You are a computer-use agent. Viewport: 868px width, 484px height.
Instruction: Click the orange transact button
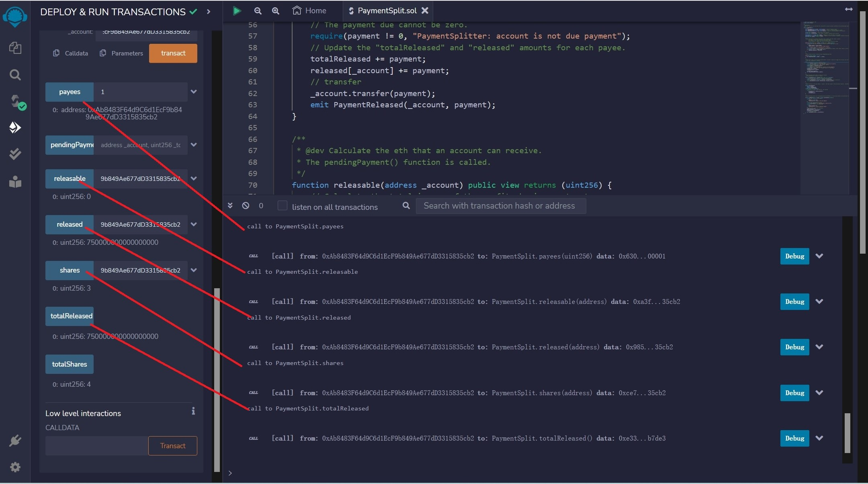[x=173, y=53]
